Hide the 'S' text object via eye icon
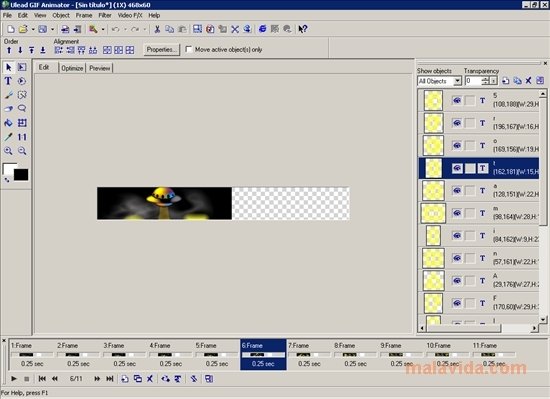Image resolution: width=550 pixels, height=399 pixels. tap(456, 101)
